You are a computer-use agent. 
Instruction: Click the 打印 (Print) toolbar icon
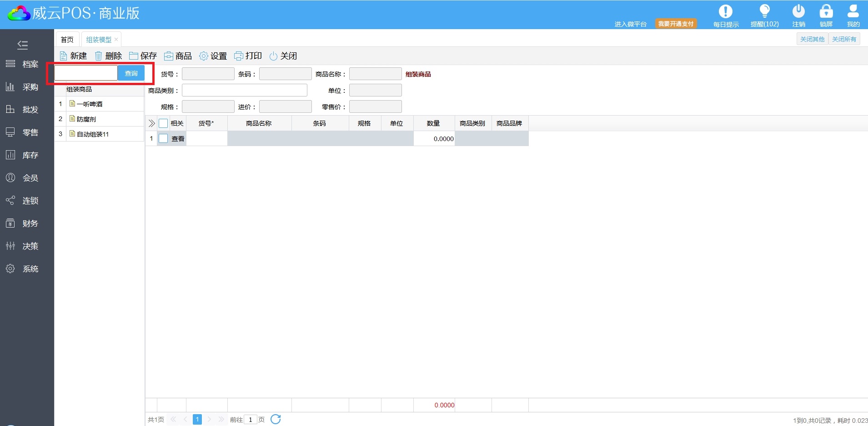239,56
